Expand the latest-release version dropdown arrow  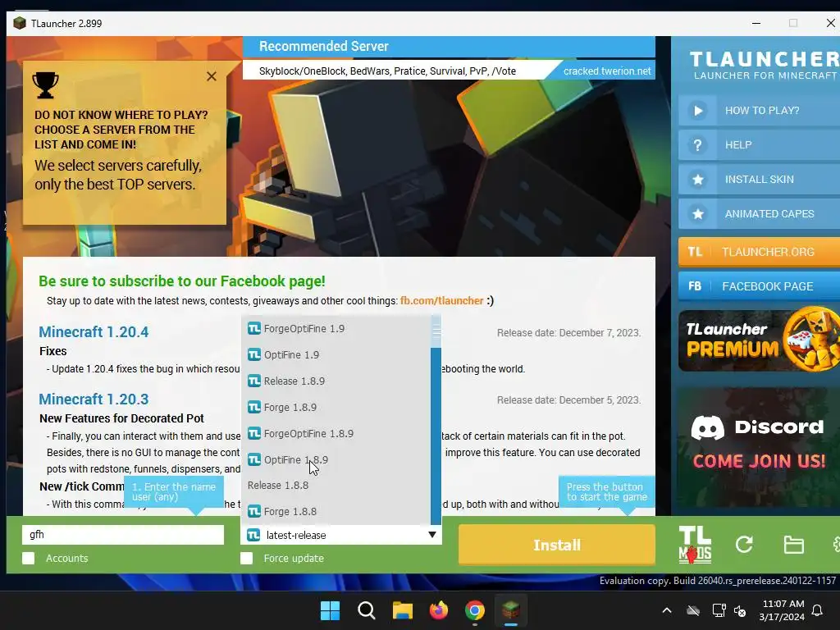(x=431, y=535)
